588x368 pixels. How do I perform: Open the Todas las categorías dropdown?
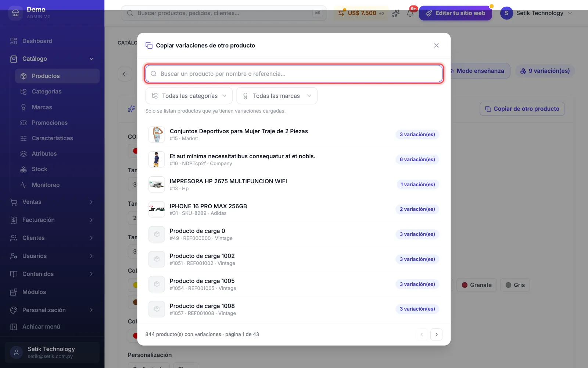(189, 96)
